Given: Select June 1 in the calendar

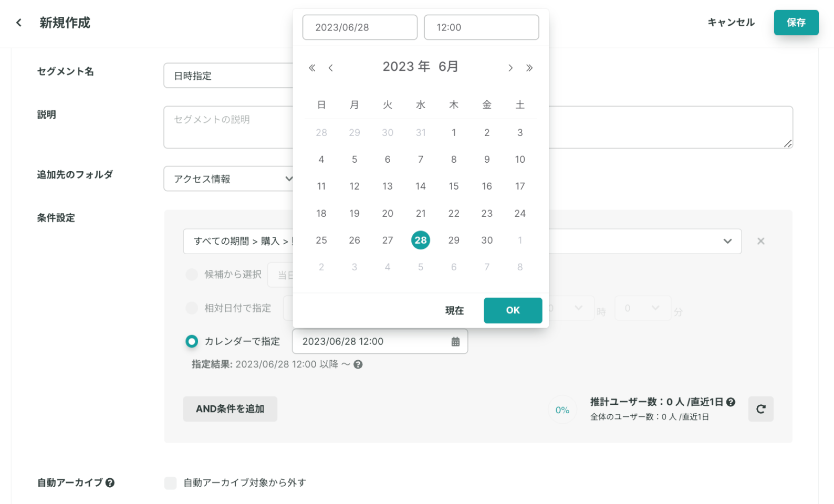Looking at the screenshot, I should click(454, 133).
